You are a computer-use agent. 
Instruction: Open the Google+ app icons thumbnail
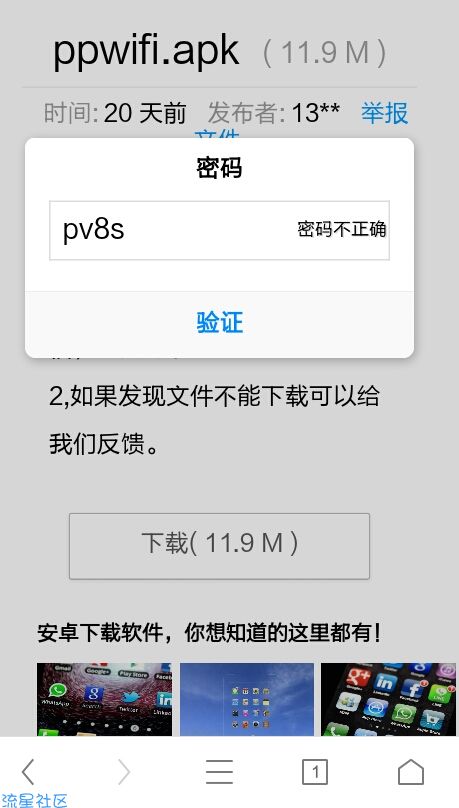pyautogui.click(x=388, y=699)
